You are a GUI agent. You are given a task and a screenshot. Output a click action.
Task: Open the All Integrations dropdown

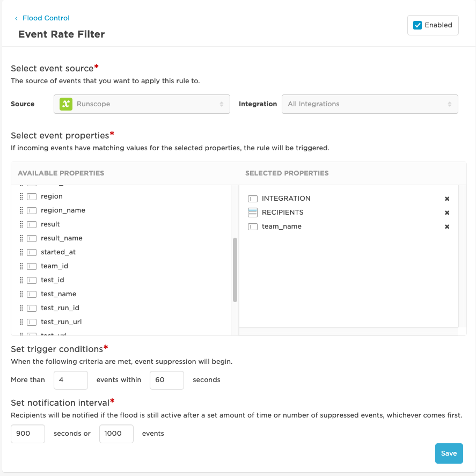pos(370,104)
